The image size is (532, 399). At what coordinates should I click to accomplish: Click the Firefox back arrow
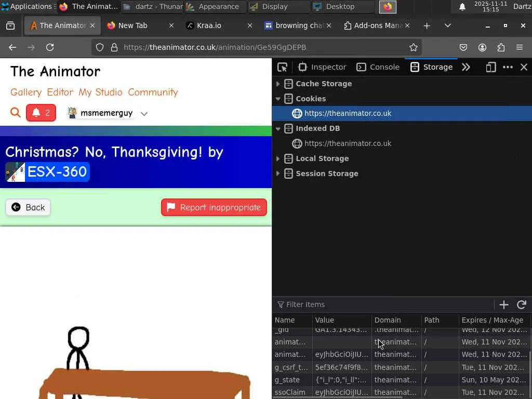(12, 47)
